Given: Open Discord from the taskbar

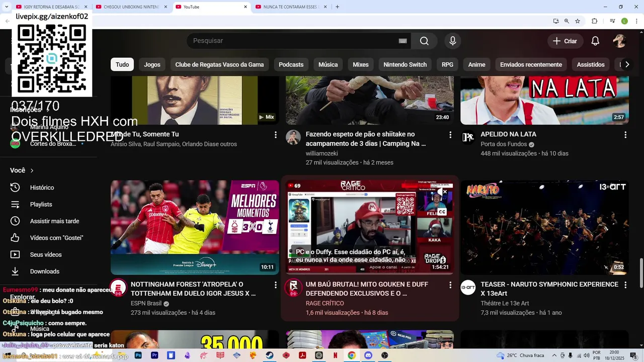Looking at the screenshot, I should (x=368, y=355).
